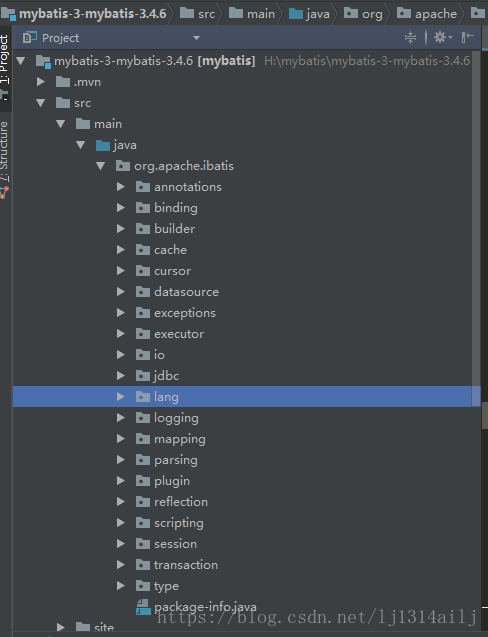Select the binding package name
Screen dimensions: 488x637
176,208
